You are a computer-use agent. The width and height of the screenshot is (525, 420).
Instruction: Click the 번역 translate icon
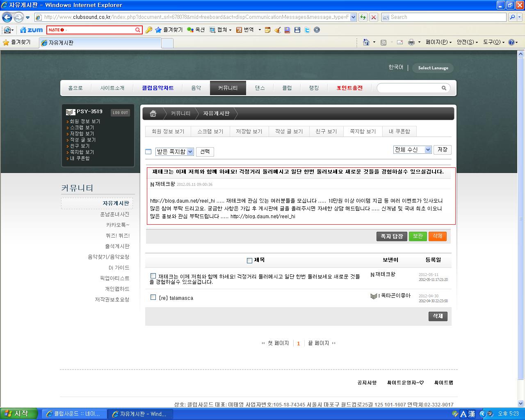[x=239, y=30]
